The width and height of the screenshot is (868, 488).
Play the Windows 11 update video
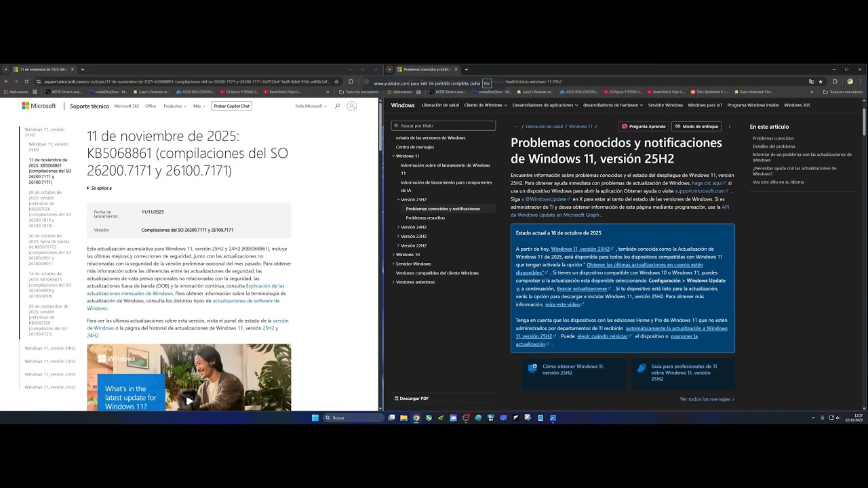(189, 400)
